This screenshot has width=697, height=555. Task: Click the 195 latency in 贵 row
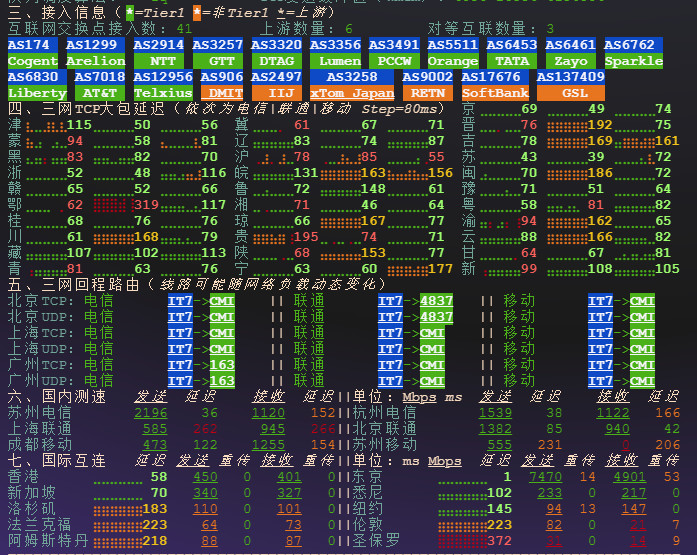coord(306,237)
